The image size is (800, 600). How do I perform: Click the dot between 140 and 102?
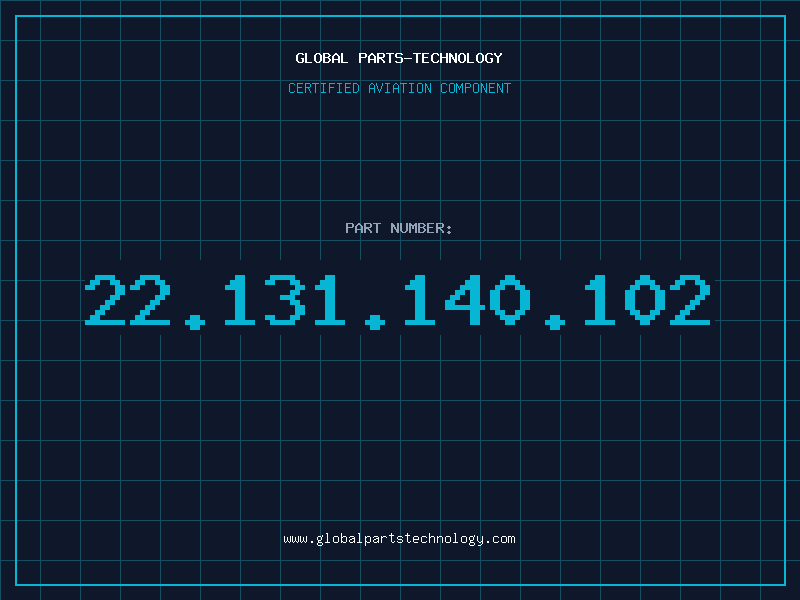555,322
